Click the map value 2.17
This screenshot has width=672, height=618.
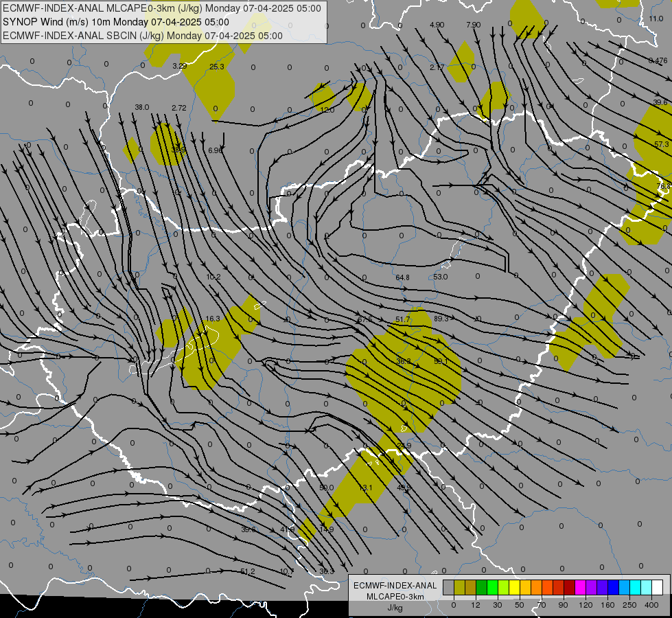(x=437, y=67)
